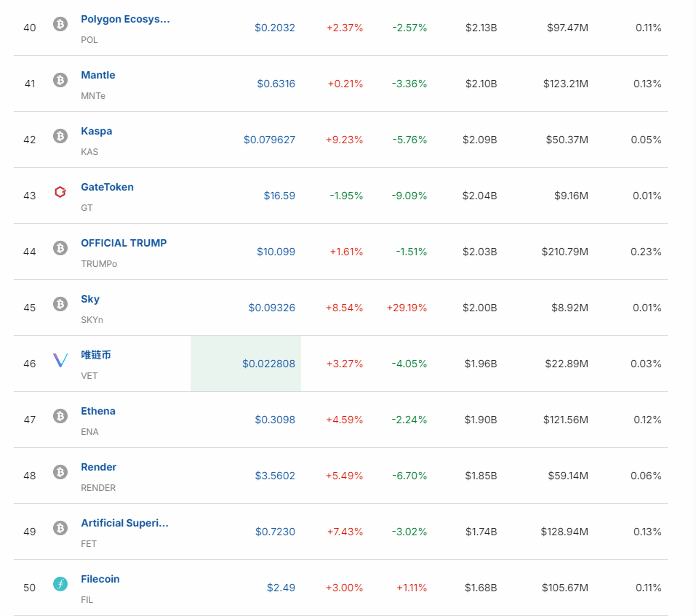
Task: Click the Mantle coin icon
Action: coord(60,80)
